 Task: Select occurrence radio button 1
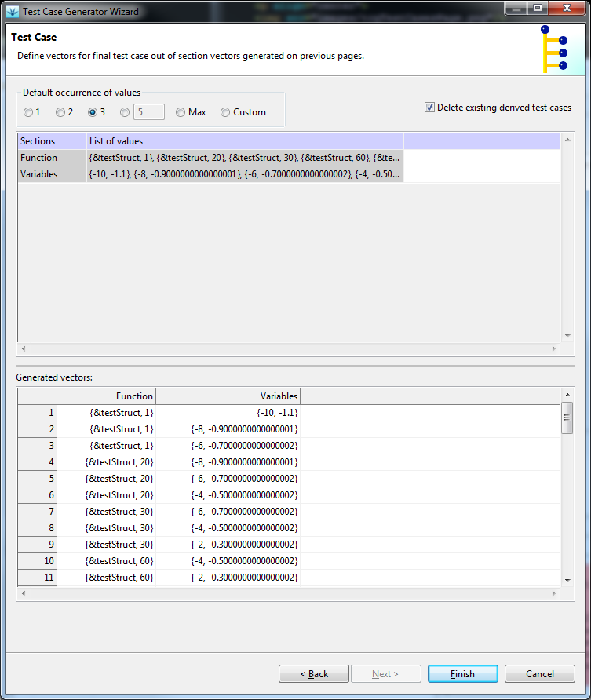(28, 112)
